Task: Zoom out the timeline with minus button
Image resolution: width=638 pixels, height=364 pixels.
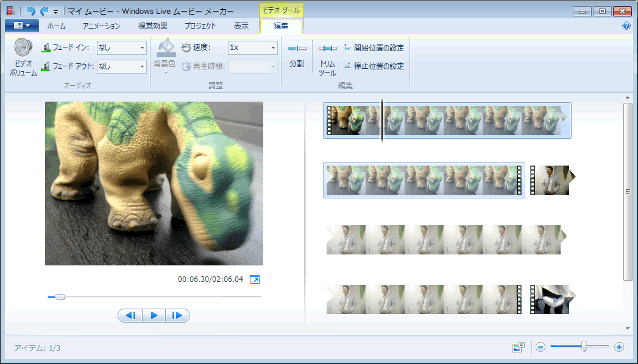Action: pos(540,347)
